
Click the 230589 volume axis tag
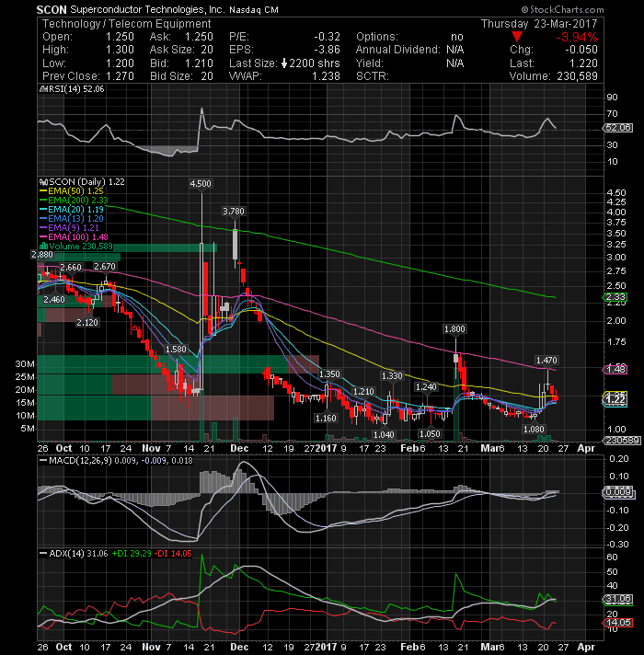(621, 441)
